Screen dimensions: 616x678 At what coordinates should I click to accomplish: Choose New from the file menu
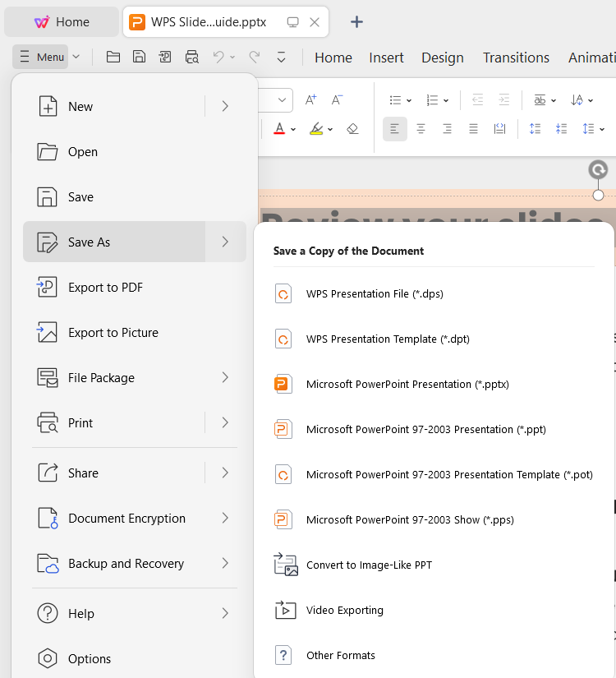(x=114, y=106)
